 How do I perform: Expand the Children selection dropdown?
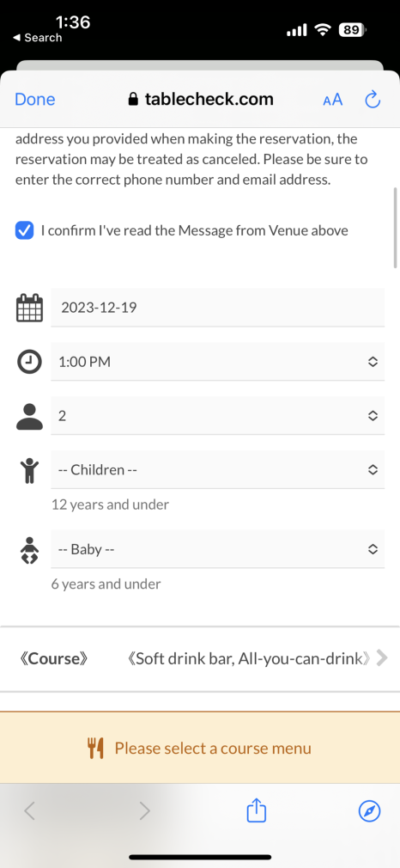tap(217, 469)
